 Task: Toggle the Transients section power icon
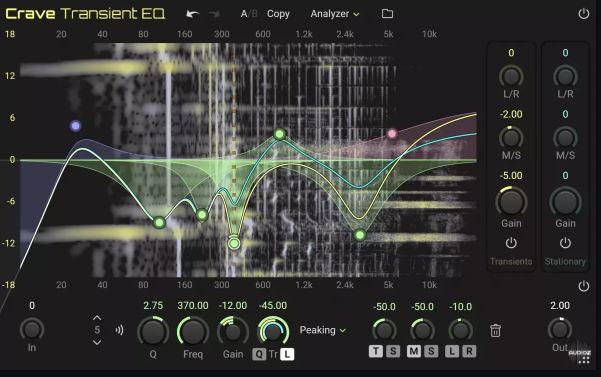click(511, 243)
